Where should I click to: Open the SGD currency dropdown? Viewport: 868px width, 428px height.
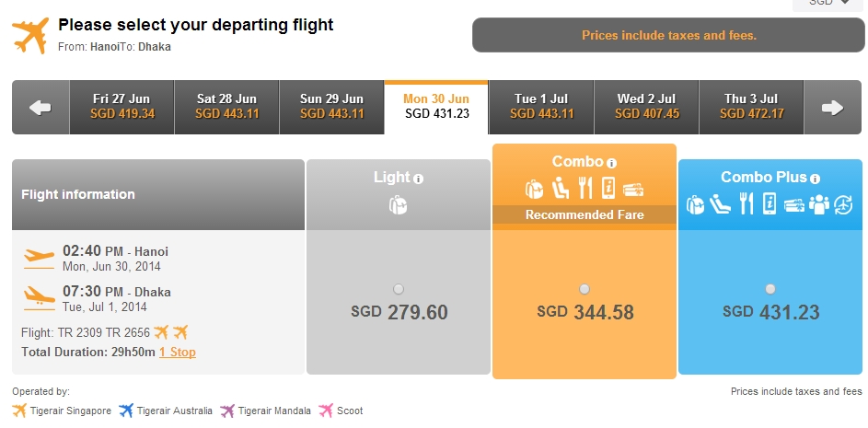(x=828, y=4)
